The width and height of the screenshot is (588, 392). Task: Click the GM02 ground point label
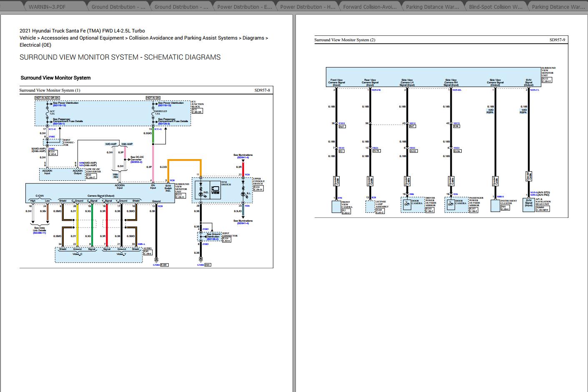tap(200, 265)
